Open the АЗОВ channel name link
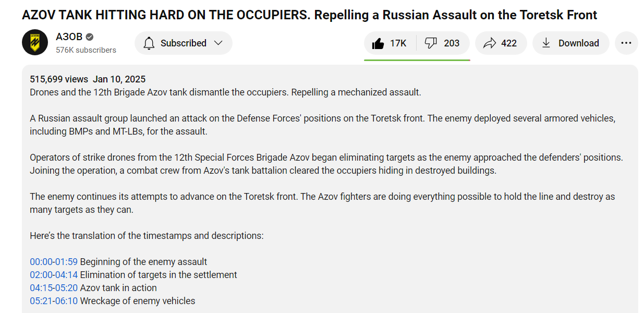The image size is (644, 313). click(x=69, y=37)
